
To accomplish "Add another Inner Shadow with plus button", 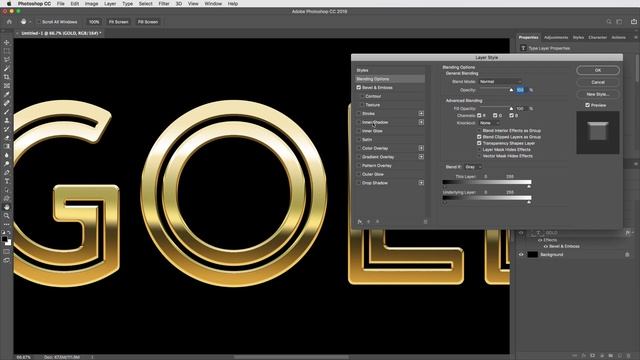I will (x=421, y=122).
